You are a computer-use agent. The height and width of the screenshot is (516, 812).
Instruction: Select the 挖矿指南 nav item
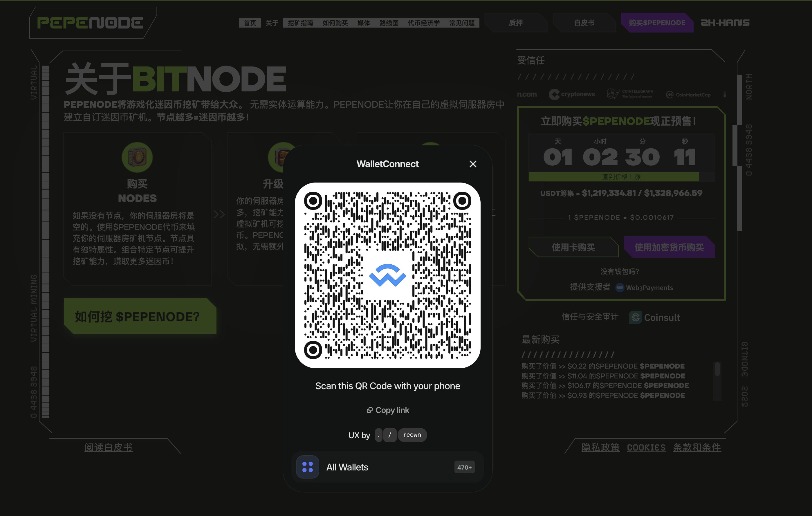click(x=300, y=23)
